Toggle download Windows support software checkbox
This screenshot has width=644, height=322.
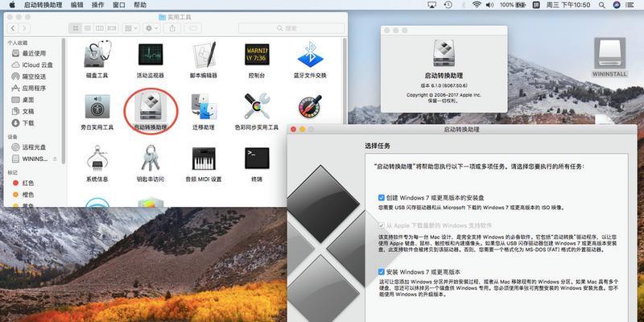[x=382, y=225]
